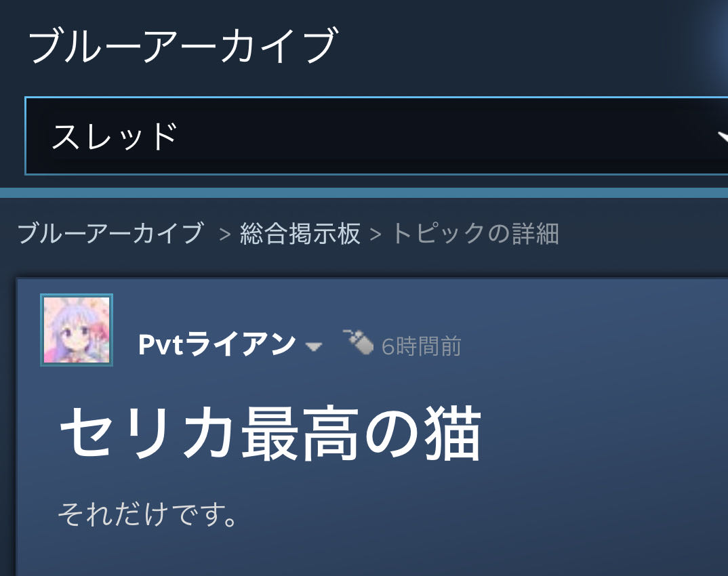728x576 pixels.
Task: Click the first breadcrumb separator arrow
Action: 225,234
